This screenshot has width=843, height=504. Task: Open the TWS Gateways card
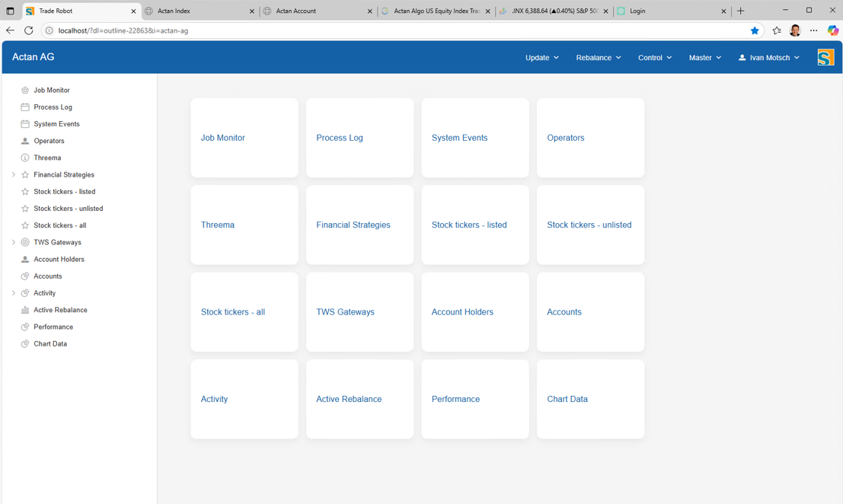tap(359, 311)
